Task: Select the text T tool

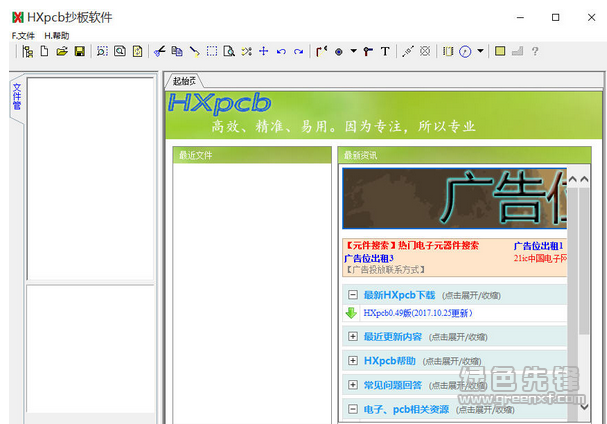Action: pyautogui.click(x=385, y=51)
